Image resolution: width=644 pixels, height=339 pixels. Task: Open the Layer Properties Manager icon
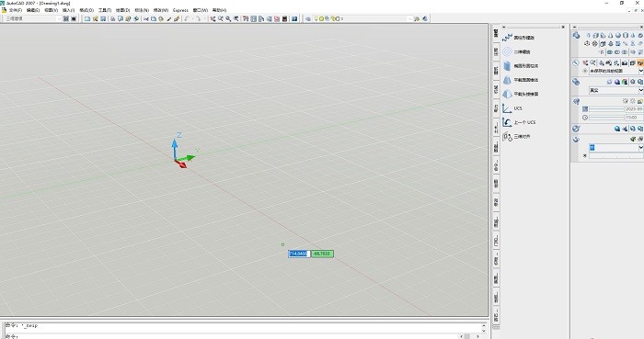pyautogui.click(x=308, y=18)
